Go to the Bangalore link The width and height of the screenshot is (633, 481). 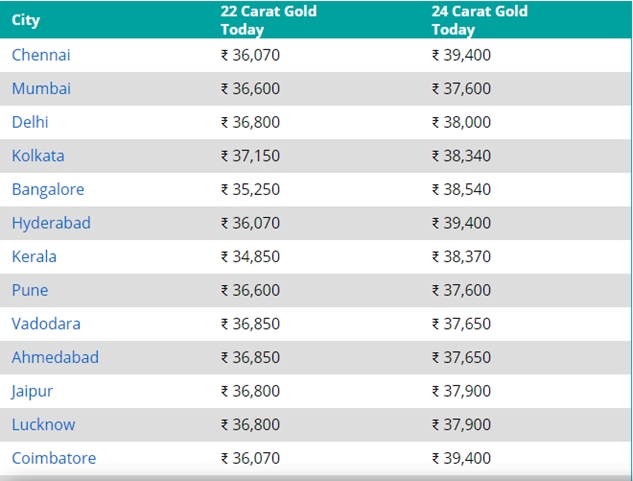click(x=48, y=189)
